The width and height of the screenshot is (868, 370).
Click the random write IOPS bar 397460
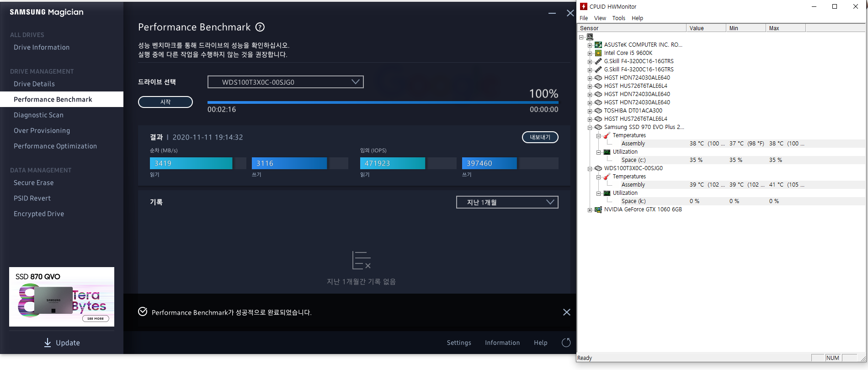click(x=510, y=163)
